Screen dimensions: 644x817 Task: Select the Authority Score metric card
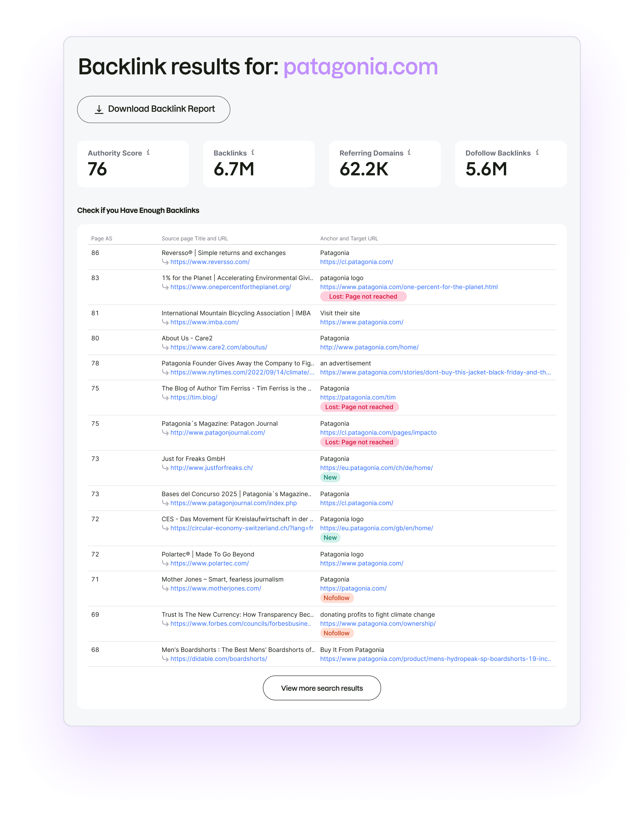pos(133,163)
